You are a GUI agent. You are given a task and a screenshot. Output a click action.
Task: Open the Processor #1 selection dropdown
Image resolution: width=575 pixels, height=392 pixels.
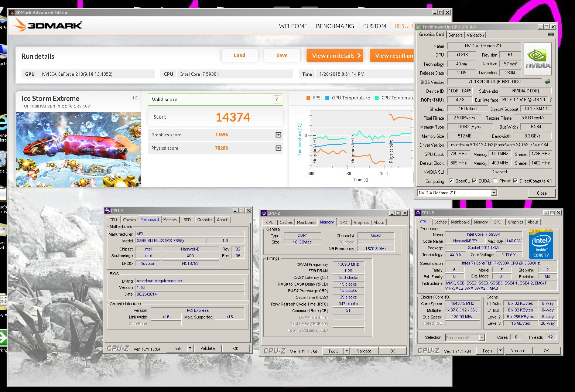pos(482,338)
